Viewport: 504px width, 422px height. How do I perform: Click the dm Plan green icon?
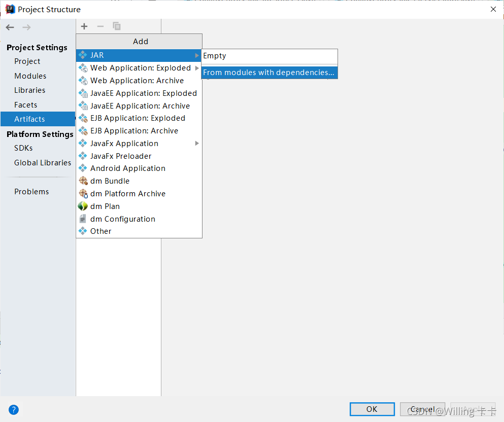[x=83, y=206]
